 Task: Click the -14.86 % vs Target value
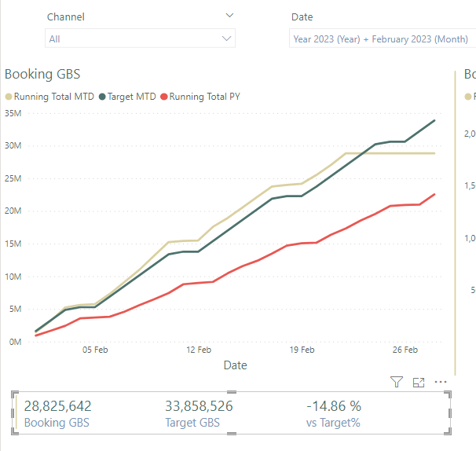[x=334, y=406]
